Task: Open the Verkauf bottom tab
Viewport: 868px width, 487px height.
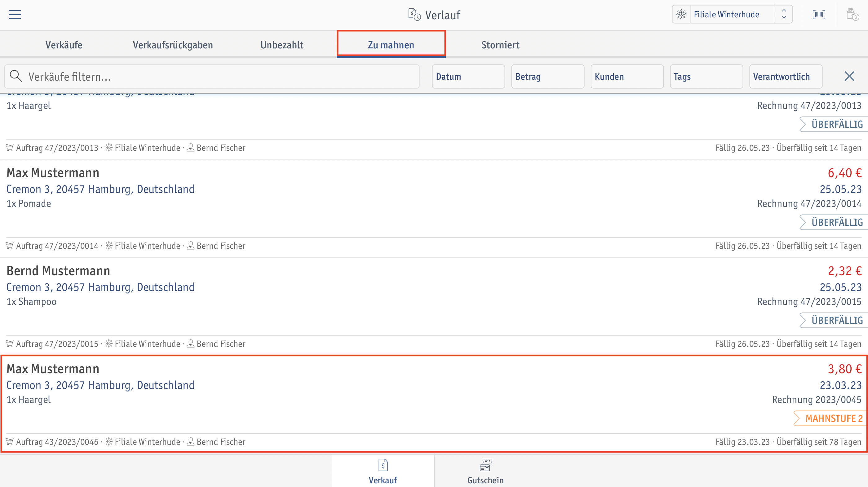Action: (383, 471)
